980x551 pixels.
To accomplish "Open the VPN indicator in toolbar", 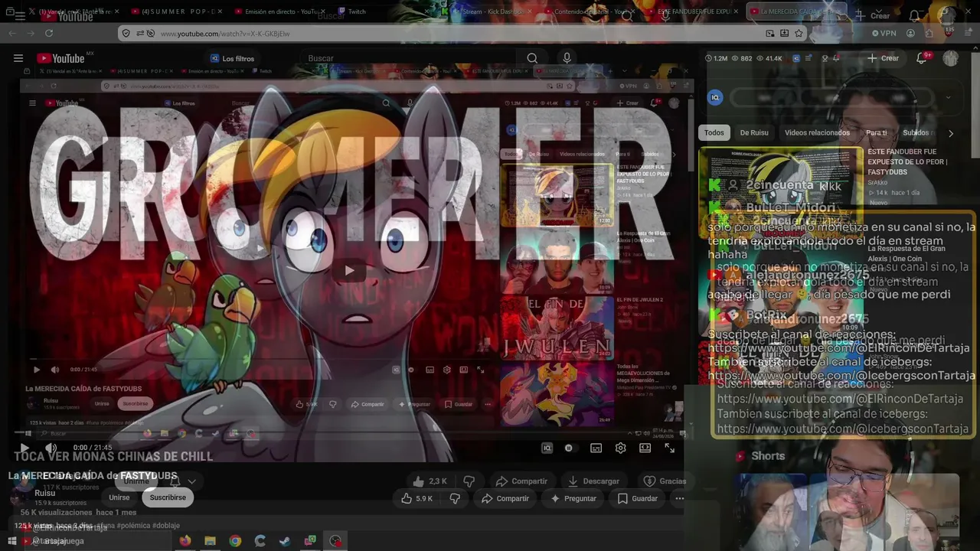I will 884,33.
